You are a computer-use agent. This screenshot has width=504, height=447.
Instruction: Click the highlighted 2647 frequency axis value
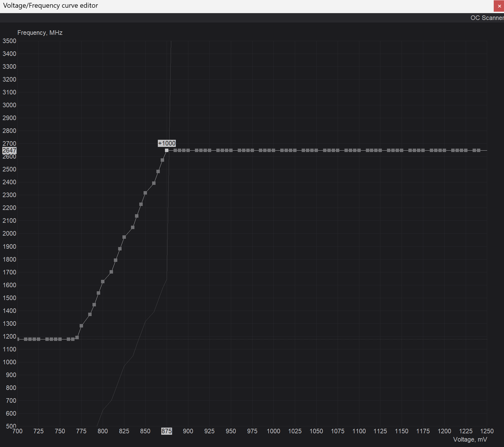9,150
